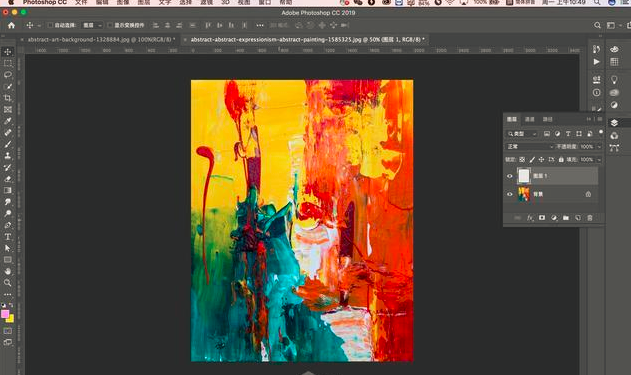This screenshot has width=631, height=375.
Task: Expand the layer opacity 100% dropdown
Action: pyautogui.click(x=599, y=147)
